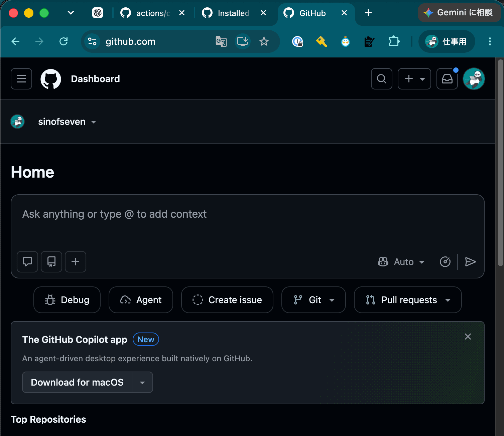The height and width of the screenshot is (436, 504).
Task: Expand the Git suggestions dropdown
Action: pos(313,300)
